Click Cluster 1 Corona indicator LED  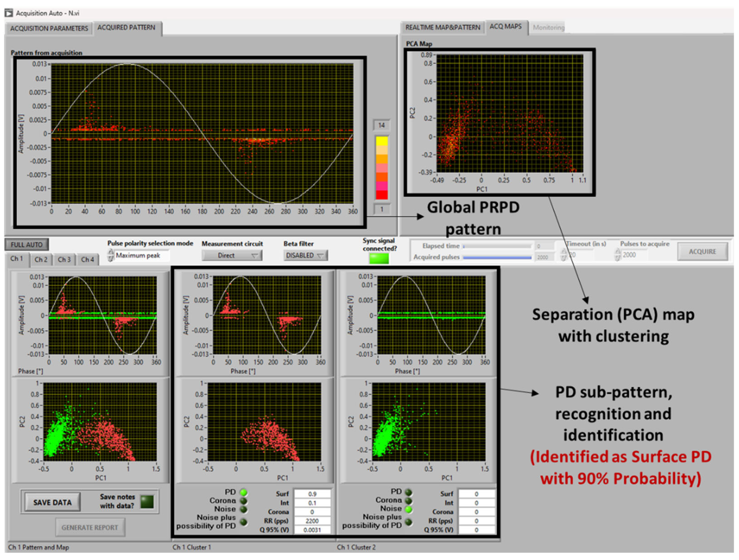coord(244,501)
